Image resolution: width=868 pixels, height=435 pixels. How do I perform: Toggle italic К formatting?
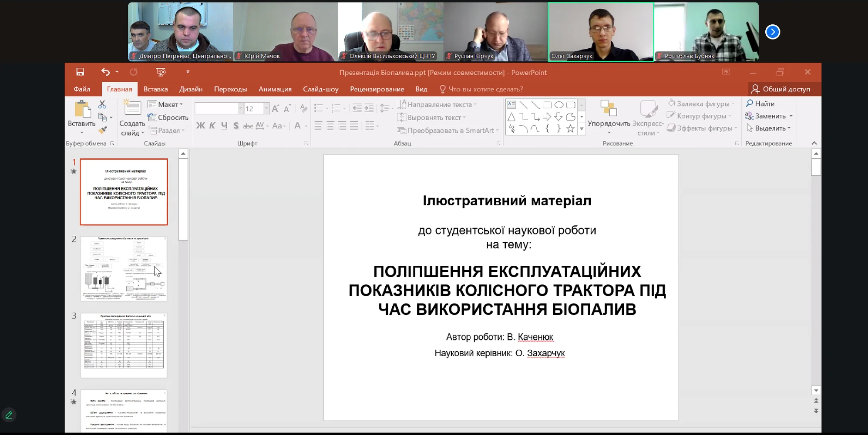point(212,126)
